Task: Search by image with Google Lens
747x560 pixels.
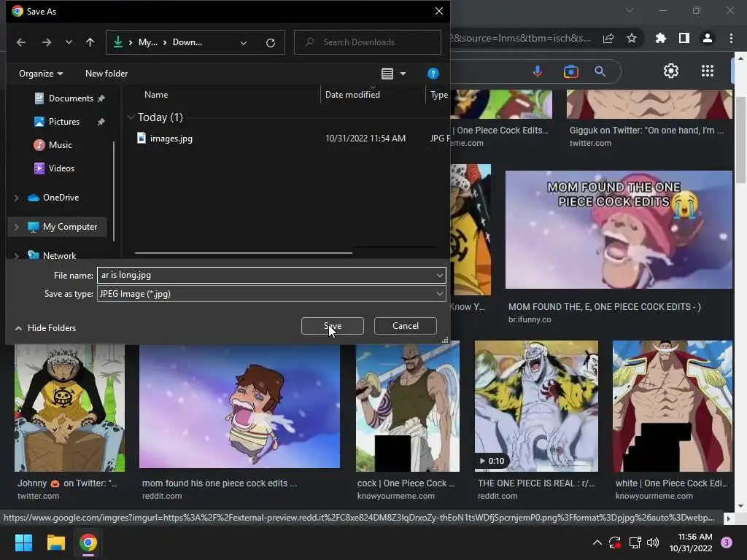Action: tap(570, 71)
